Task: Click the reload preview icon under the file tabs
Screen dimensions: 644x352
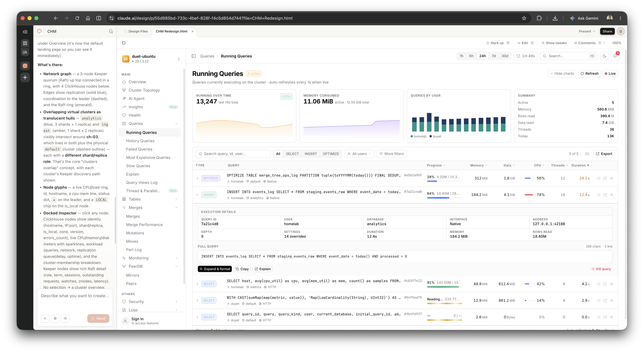Action: click(x=123, y=43)
